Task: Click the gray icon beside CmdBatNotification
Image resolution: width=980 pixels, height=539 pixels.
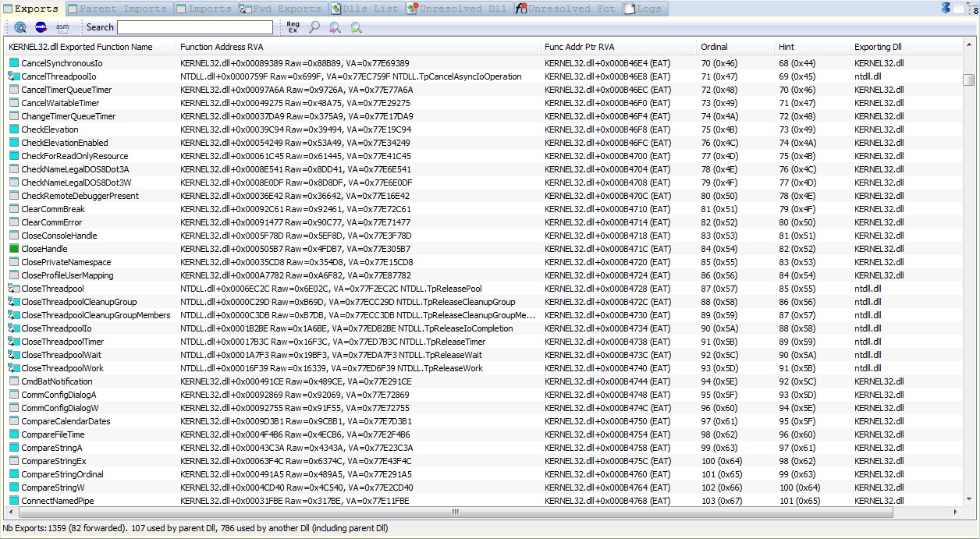Action: 13,381
